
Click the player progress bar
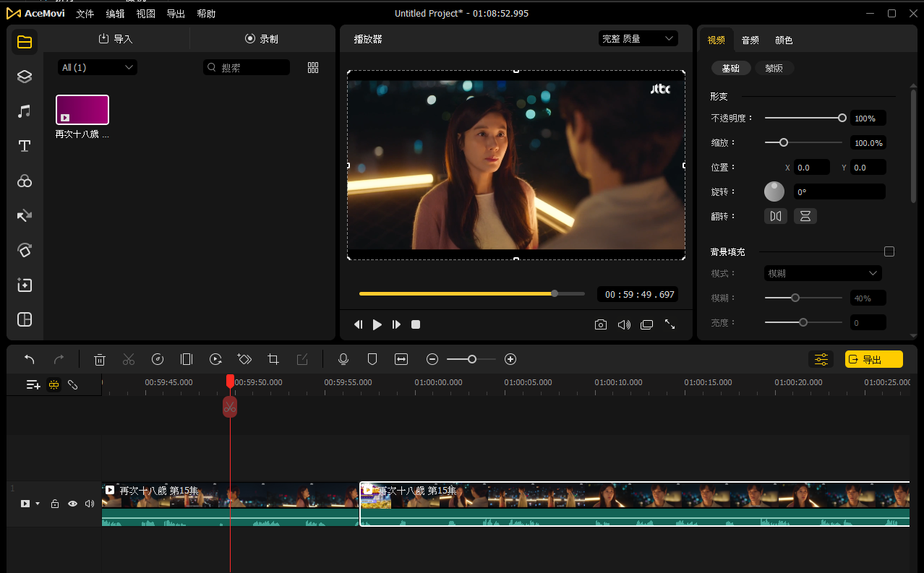pyautogui.click(x=471, y=293)
